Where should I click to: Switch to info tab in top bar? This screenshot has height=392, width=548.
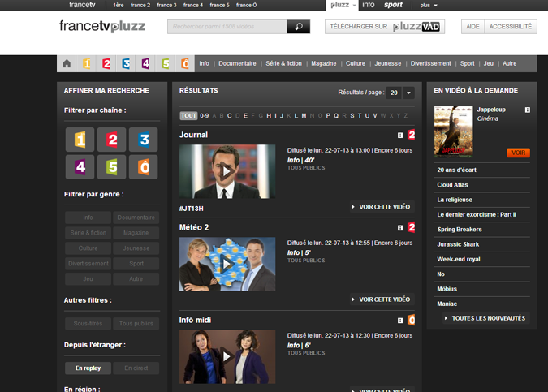(x=369, y=5)
